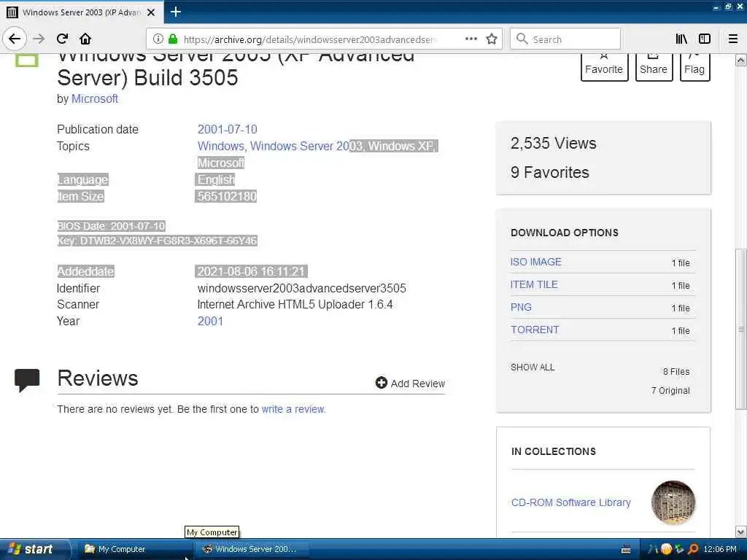Select the Windows Server 200... taskbar button
The width and height of the screenshot is (747, 560).
tap(252, 549)
